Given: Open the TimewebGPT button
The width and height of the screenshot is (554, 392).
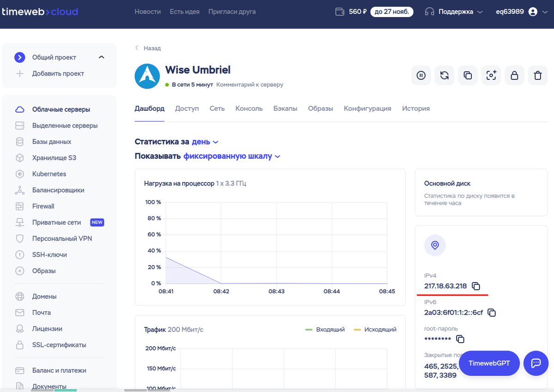Looking at the screenshot, I should coord(489,363).
